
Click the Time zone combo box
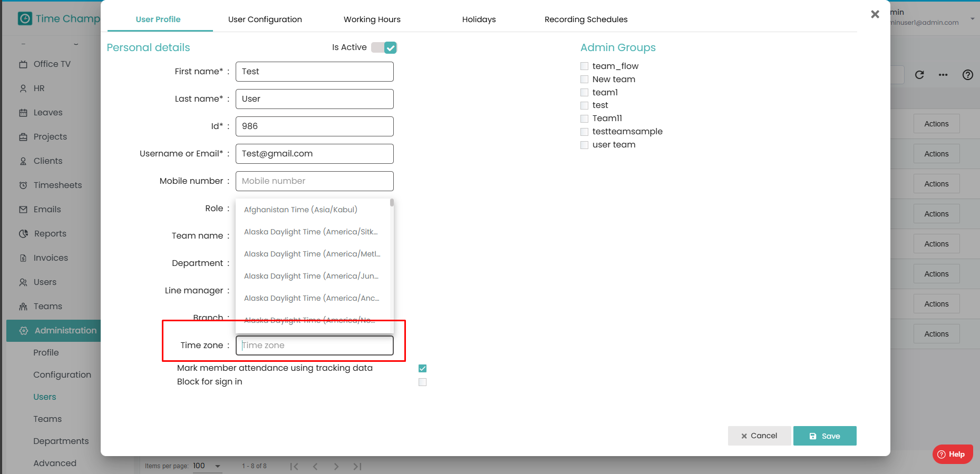[314, 345]
